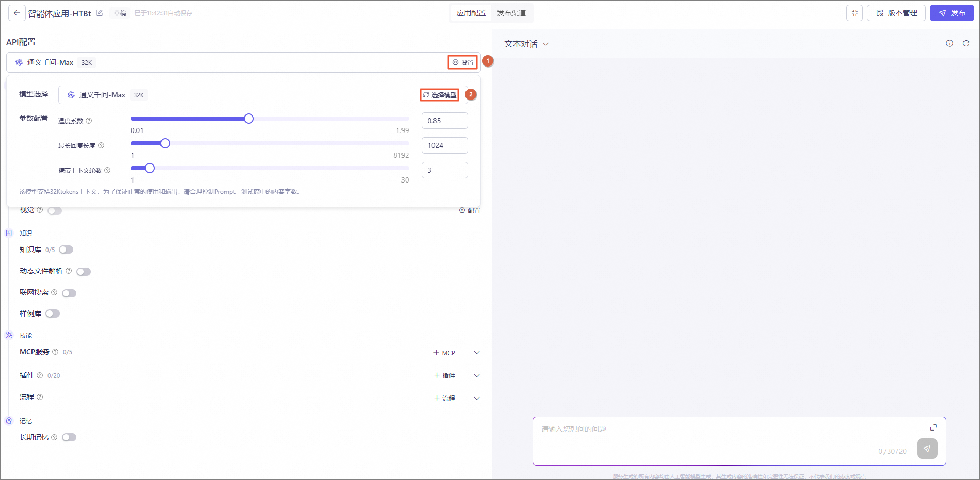Show help for 最长回复长度
The image size is (980, 480).
coord(101,145)
